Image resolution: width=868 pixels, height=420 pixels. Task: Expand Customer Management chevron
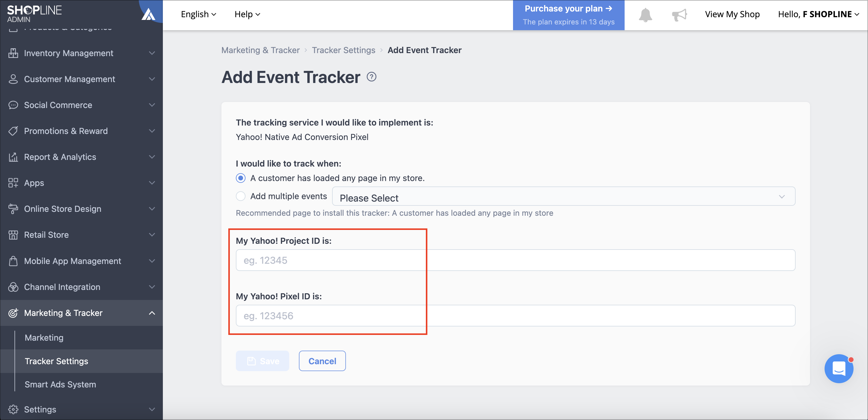pos(152,79)
